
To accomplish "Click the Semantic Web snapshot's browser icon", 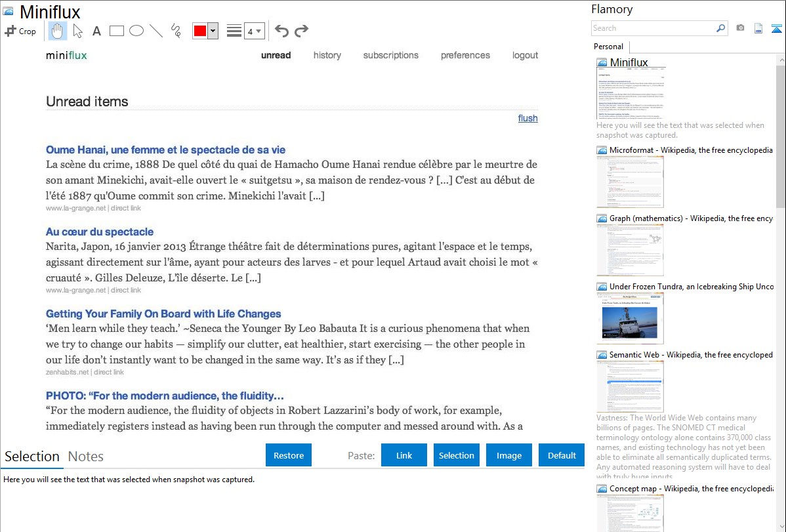I will click(602, 355).
